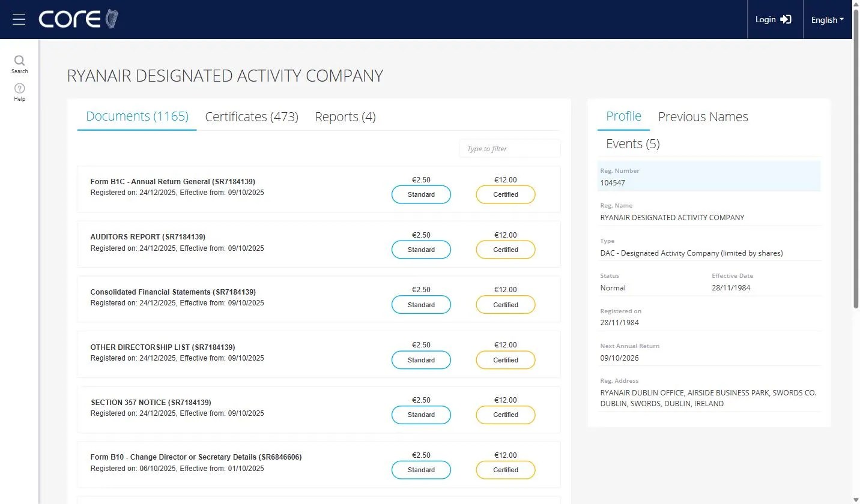Click registration number 104547

click(x=613, y=182)
